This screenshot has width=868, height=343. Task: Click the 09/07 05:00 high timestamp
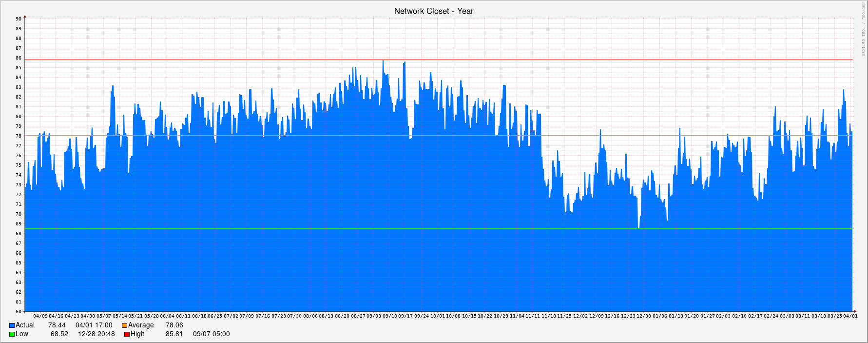point(211,334)
